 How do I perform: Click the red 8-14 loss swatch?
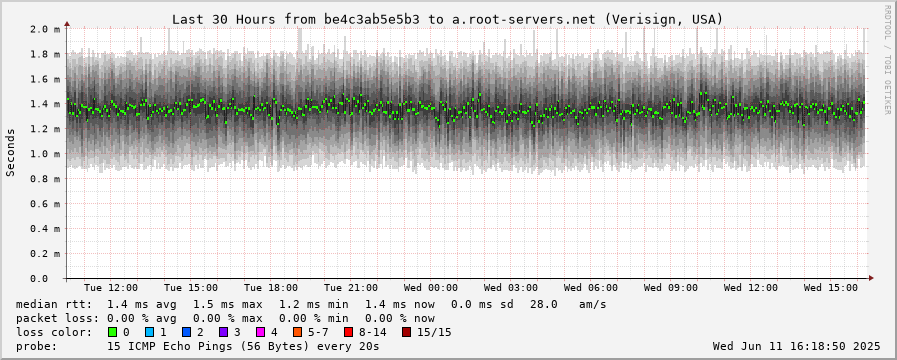click(348, 332)
